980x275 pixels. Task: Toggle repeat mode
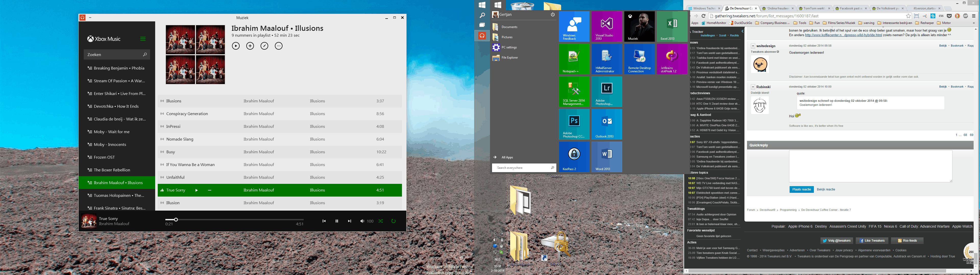pos(393,221)
